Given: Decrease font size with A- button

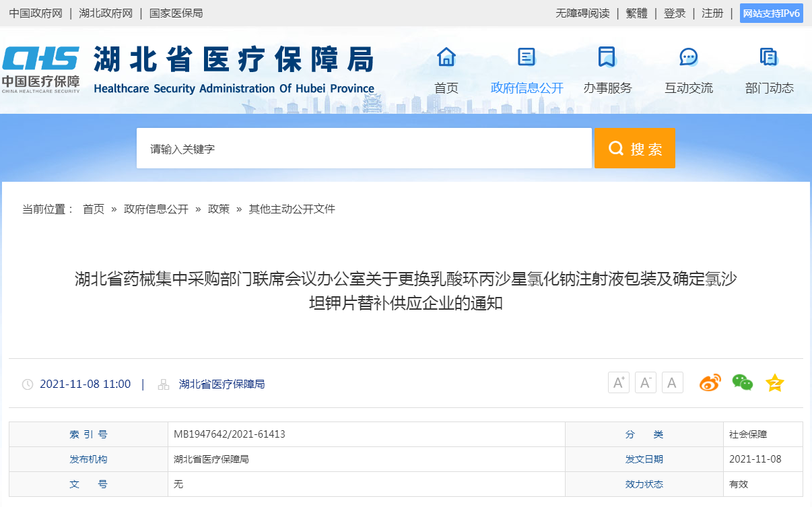Looking at the screenshot, I should pyautogui.click(x=645, y=382).
